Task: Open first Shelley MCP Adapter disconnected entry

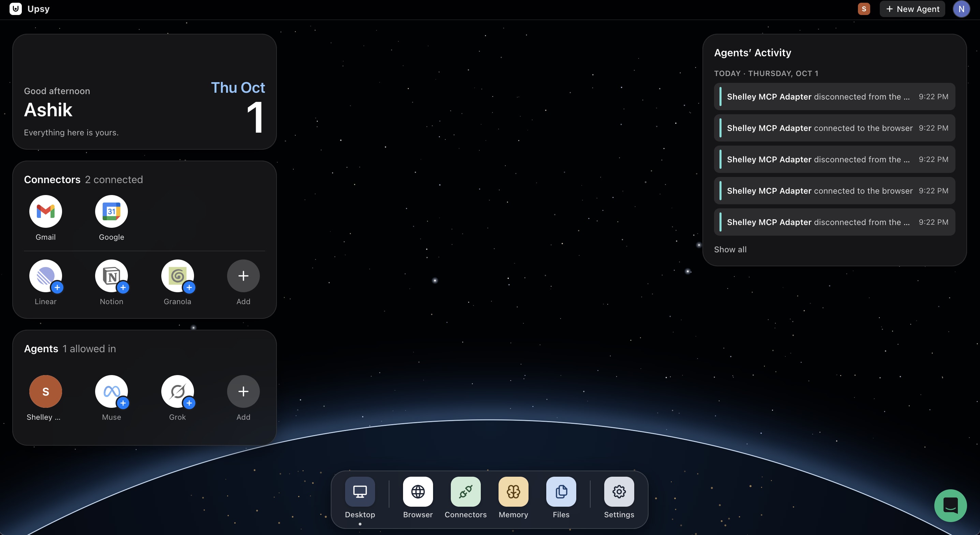Action: pyautogui.click(x=835, y=96)
